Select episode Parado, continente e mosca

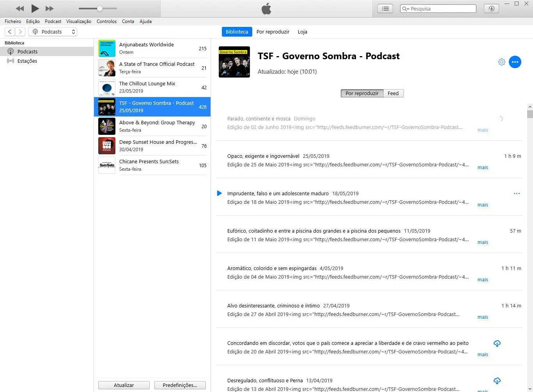[369, 122]
